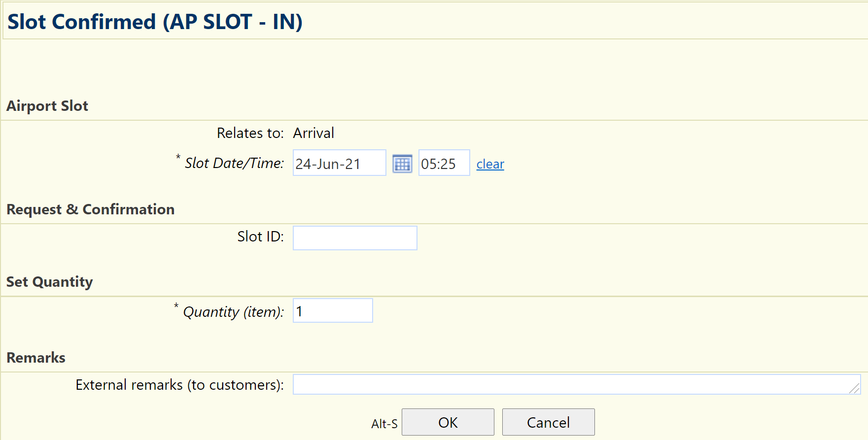The image size is (868, 440).
Task: Click the clear link beside slot time
Action: (x=490, y=164)
